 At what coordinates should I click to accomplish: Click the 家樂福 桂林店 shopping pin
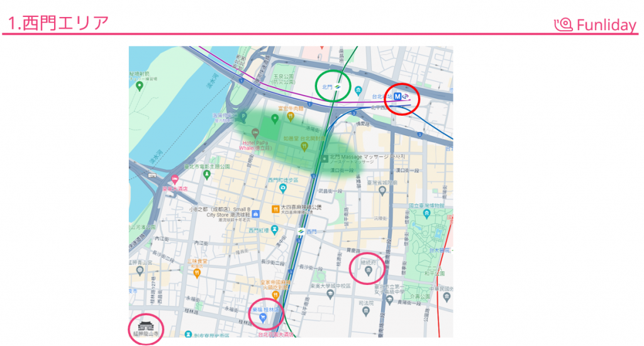264,318
